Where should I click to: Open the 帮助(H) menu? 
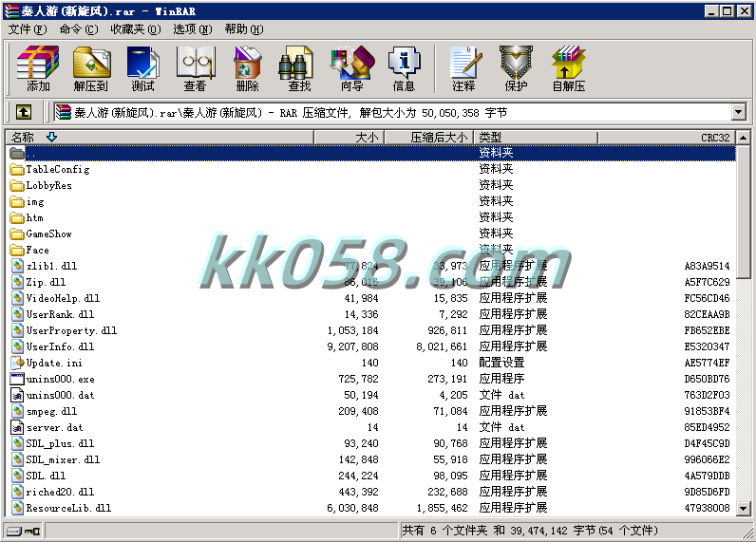coord(244,29)
